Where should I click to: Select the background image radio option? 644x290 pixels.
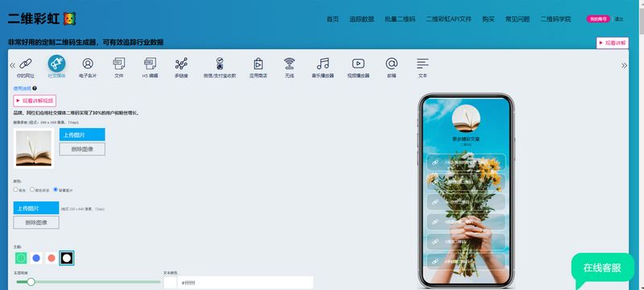[56, 189]
